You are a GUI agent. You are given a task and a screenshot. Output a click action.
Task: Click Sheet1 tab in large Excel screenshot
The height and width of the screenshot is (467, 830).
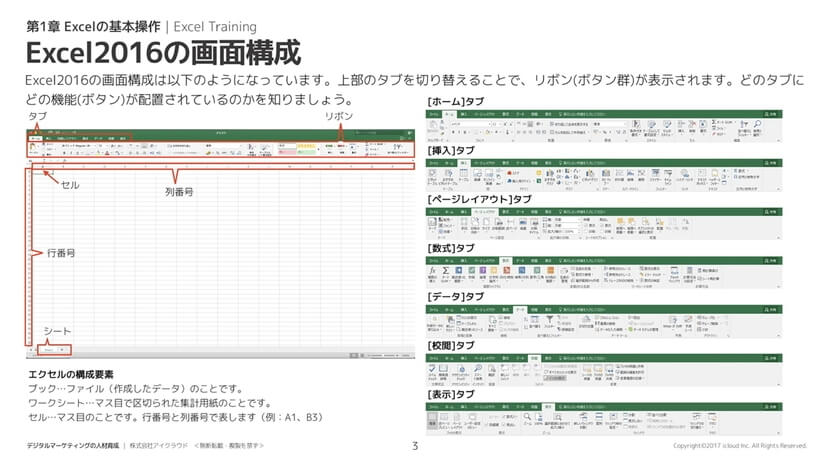[48, 349]
